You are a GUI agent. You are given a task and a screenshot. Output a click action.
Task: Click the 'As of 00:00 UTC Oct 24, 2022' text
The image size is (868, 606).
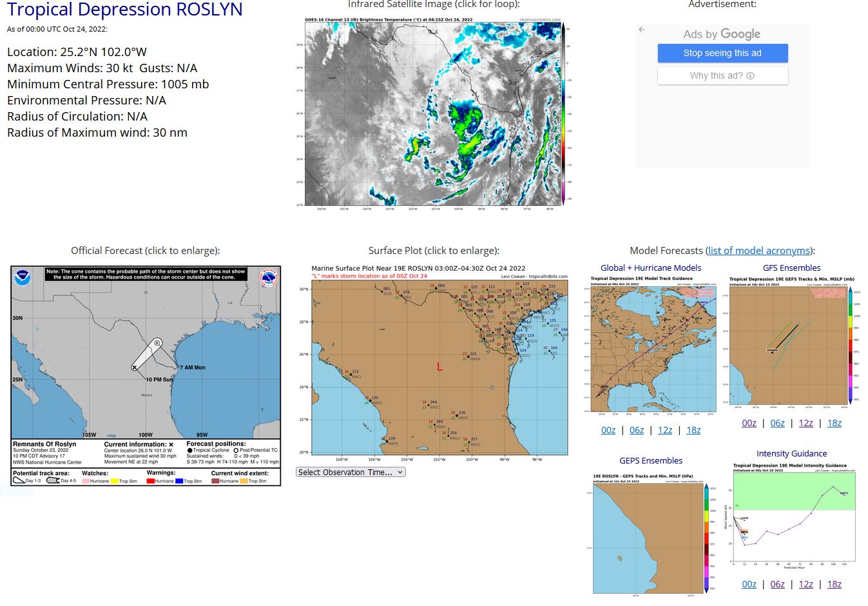click(57, 29)
